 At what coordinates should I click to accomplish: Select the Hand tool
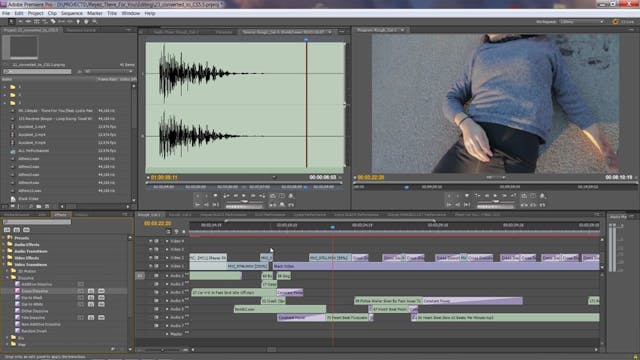tap(86, 22)
